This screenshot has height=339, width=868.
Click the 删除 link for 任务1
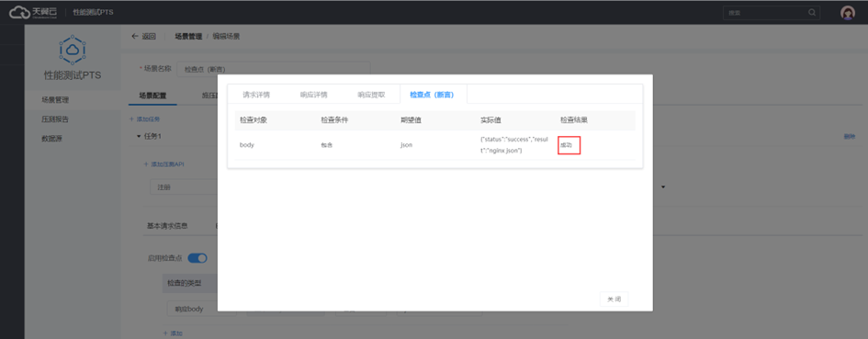tap(850, 136)
